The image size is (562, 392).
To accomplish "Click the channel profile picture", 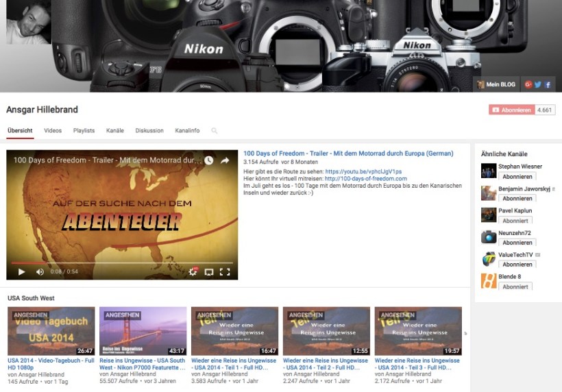I will click(x=29, y=22).
